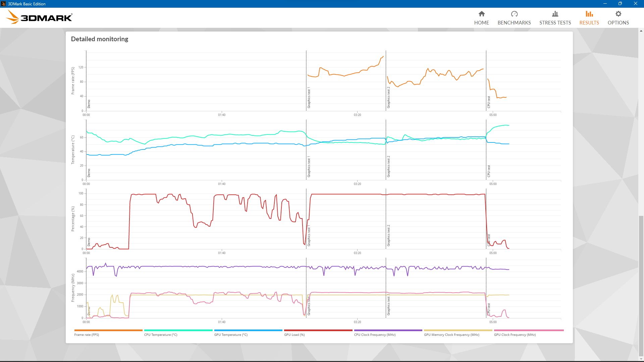The width and height of the screenshot is (644, 362).
Task: Click the 3DMark title bar app icon
Action: coord(3,4)
